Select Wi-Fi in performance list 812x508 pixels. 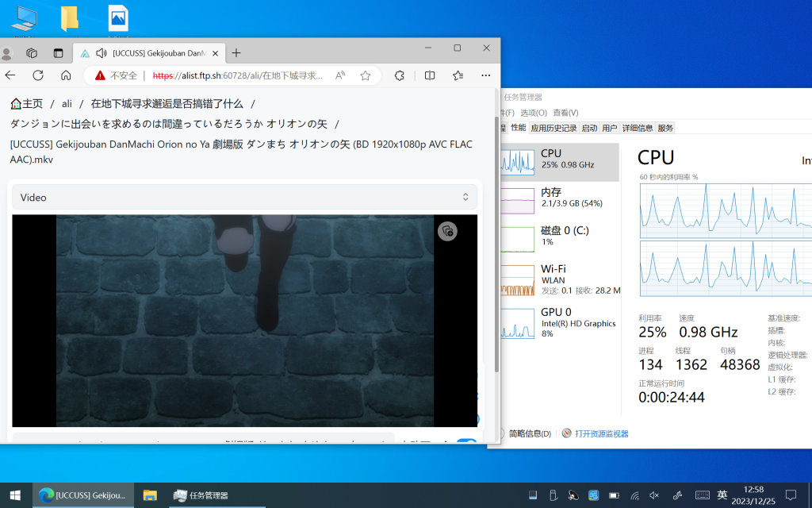[x=559, y=280]
